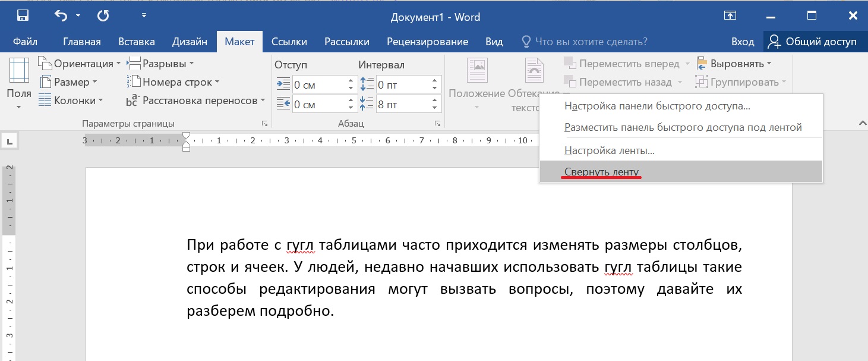Click the Положение position button
The width and height of the screenshot is (868, 361).
pyautogui.click(x=476, y=84)
